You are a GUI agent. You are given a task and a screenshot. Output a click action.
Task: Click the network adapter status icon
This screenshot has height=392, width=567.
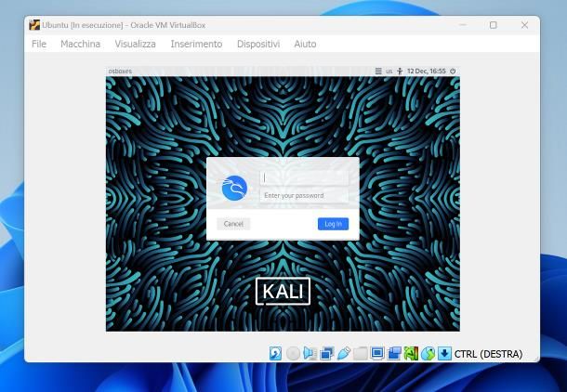point(326,353)
